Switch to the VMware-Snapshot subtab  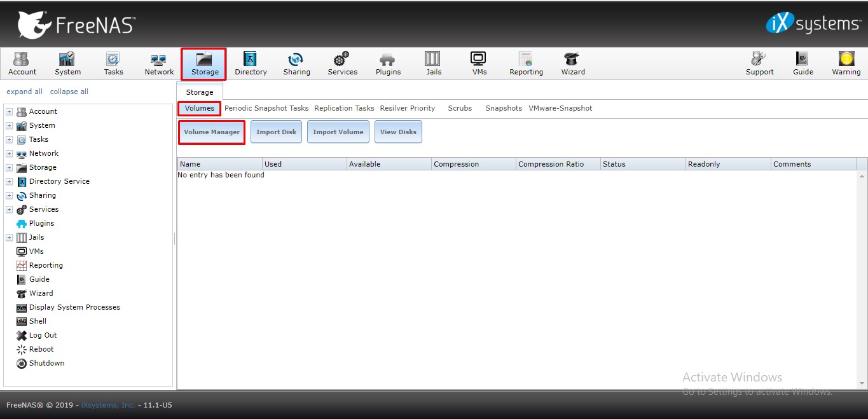click(560, 108)
